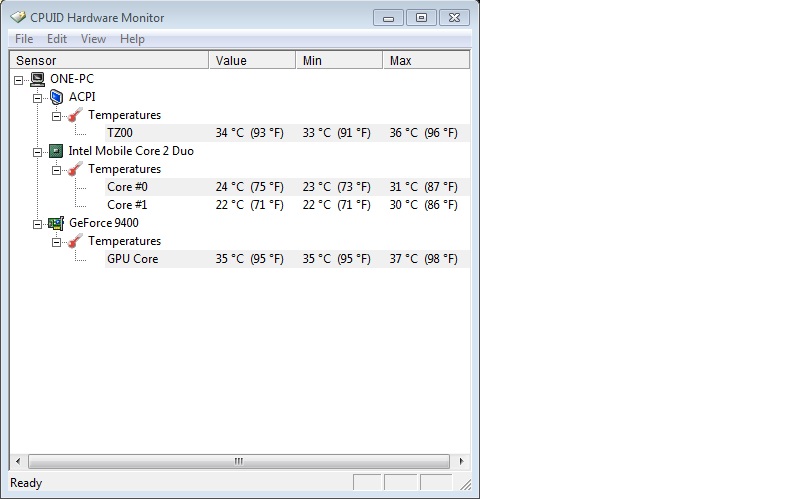Screen dimensions: 788x499
Task: Click the thermometer icon under ACPI
Action: [x=75, y=115]
